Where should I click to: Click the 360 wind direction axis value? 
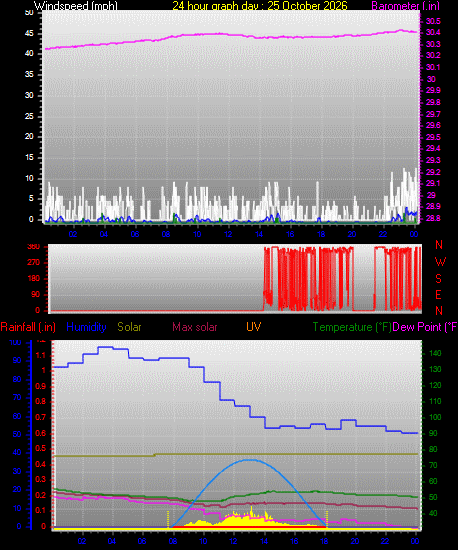point(34,247)
